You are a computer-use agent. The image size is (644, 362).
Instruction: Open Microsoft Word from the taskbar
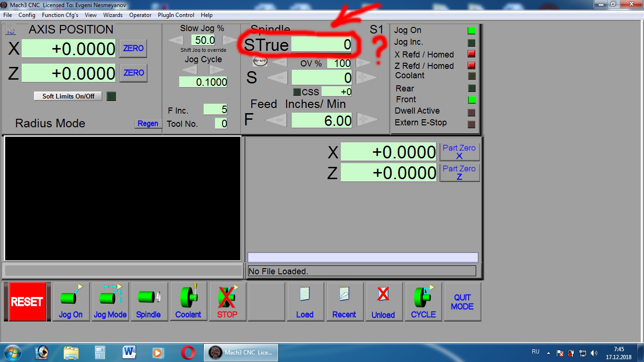pos(129,352)
